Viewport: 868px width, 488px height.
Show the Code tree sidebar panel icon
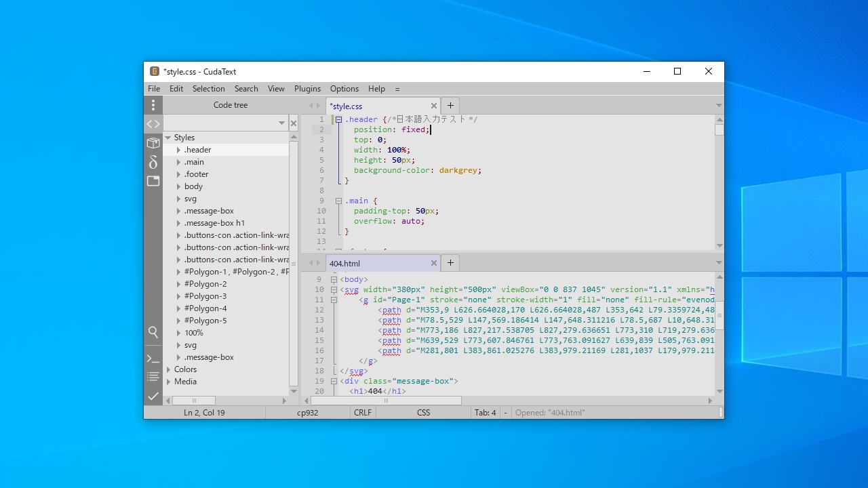[153, 124]
